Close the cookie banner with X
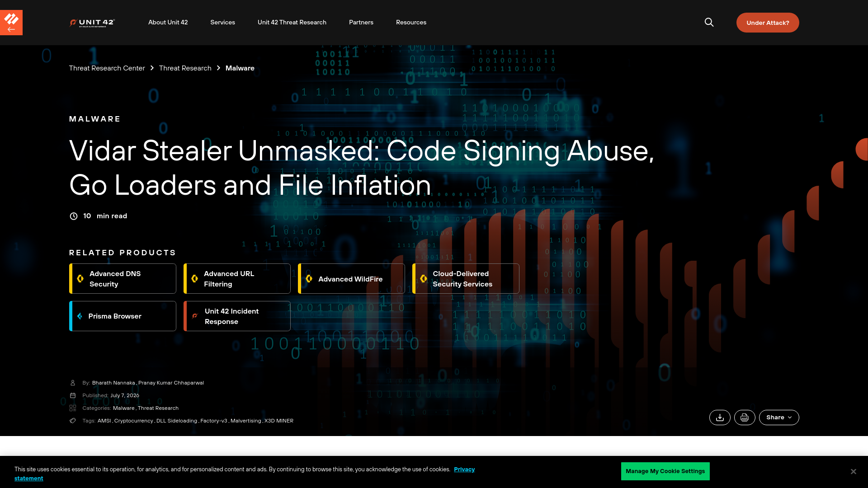This screenshot has height=488, width=868. [x=853, y=471]
